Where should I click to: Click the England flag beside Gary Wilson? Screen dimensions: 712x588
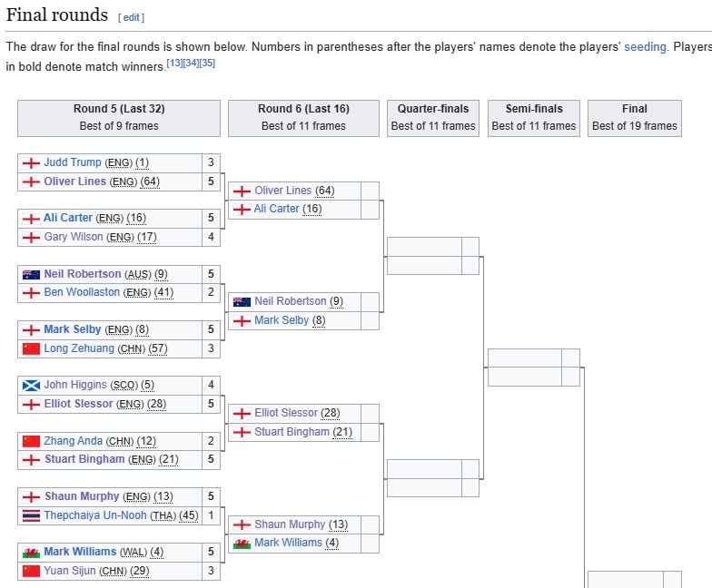tap(31, 237)
